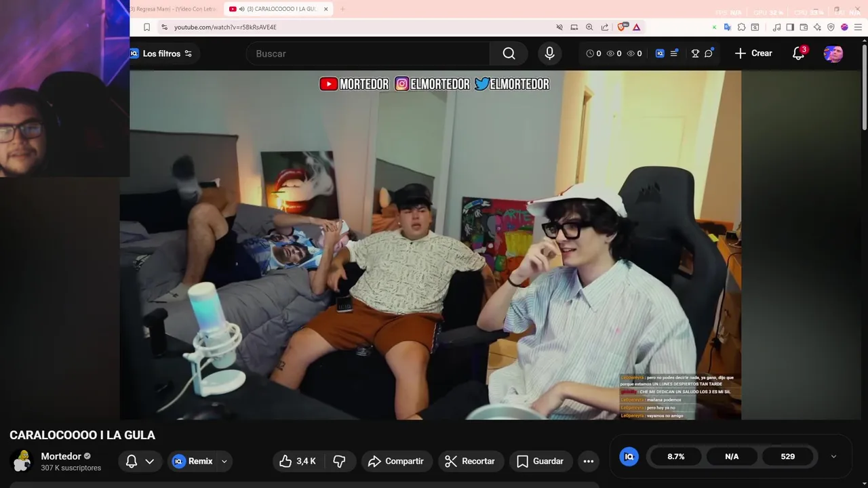
Task: Toggle subscription notification bell dropdown
Action: click(140, 461)
